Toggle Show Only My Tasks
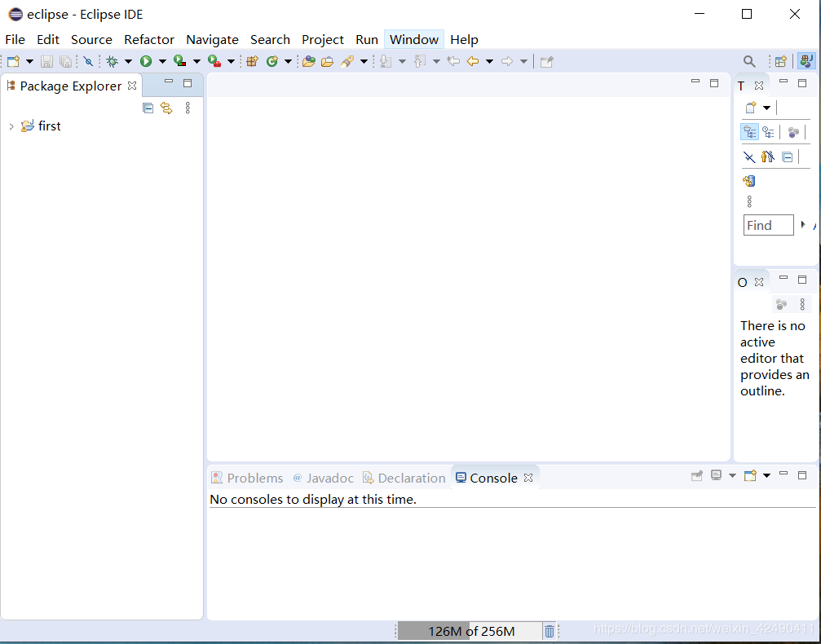The height and width of the screenshot is (644, 821). click(x=768, y=157)
